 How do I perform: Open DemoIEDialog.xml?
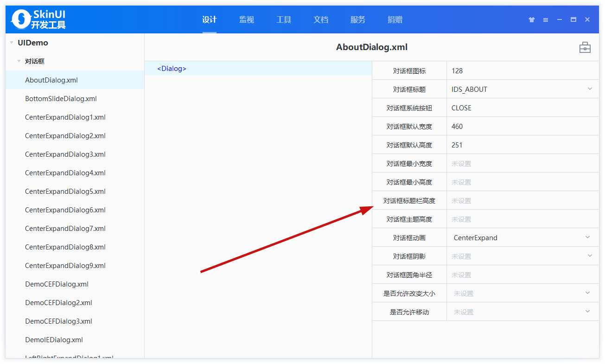point(75,339)
